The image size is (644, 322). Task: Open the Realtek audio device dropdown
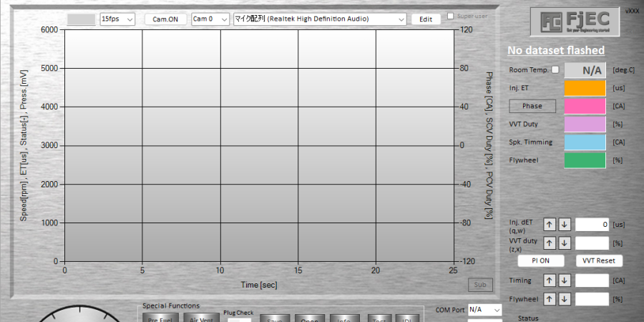tap(321, 19)
